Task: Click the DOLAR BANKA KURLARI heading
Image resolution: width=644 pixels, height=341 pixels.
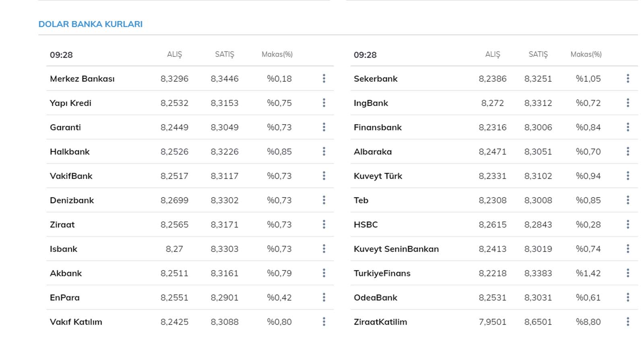Action: point(91,24)
